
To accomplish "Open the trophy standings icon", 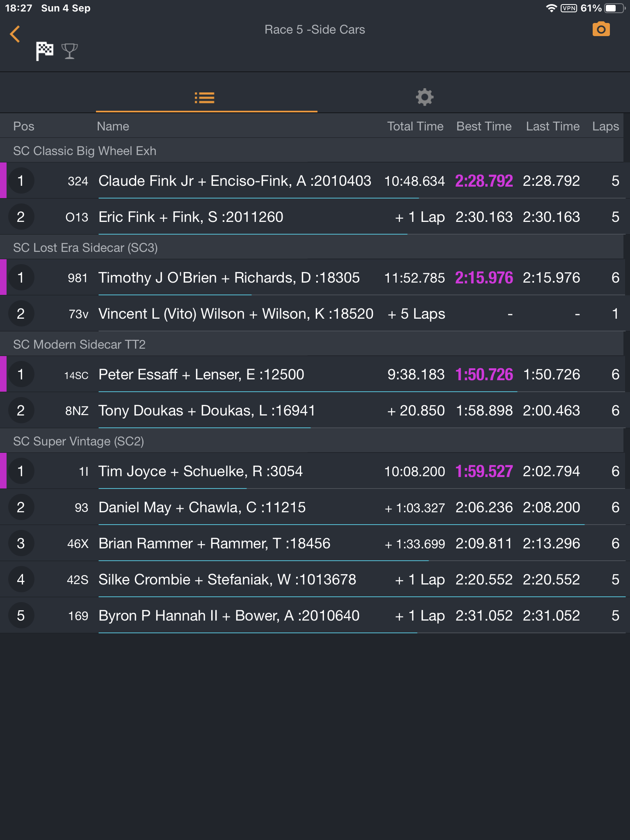I will 69,51.
